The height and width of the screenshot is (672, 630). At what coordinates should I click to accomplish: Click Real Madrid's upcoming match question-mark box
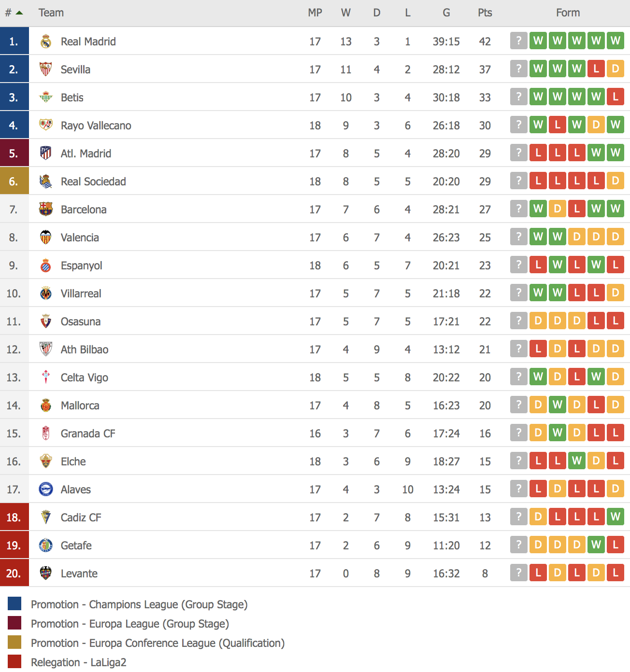click(x=519, y=41)
